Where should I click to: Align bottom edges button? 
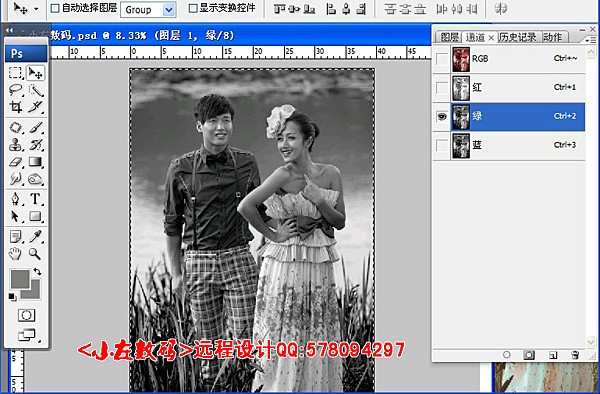click(309, 9)
